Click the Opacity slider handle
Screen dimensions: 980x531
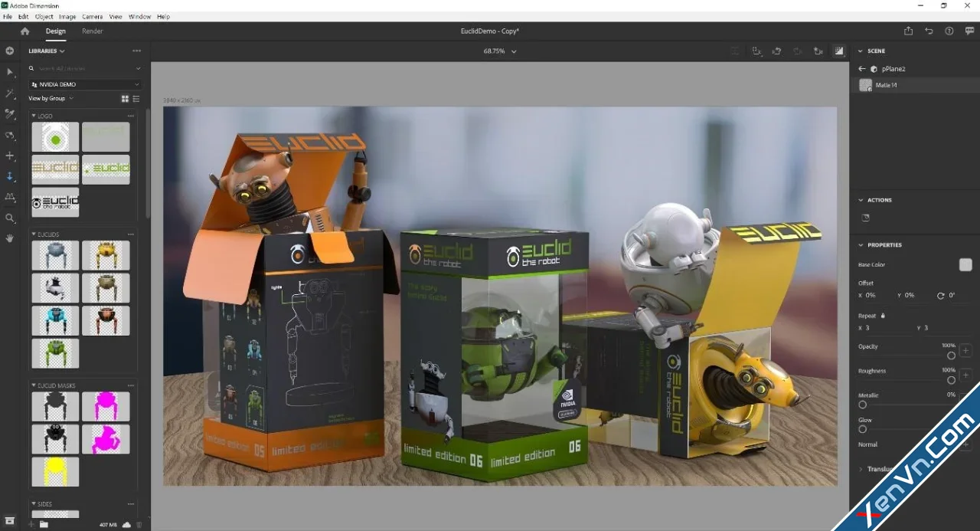click(951, 356)
